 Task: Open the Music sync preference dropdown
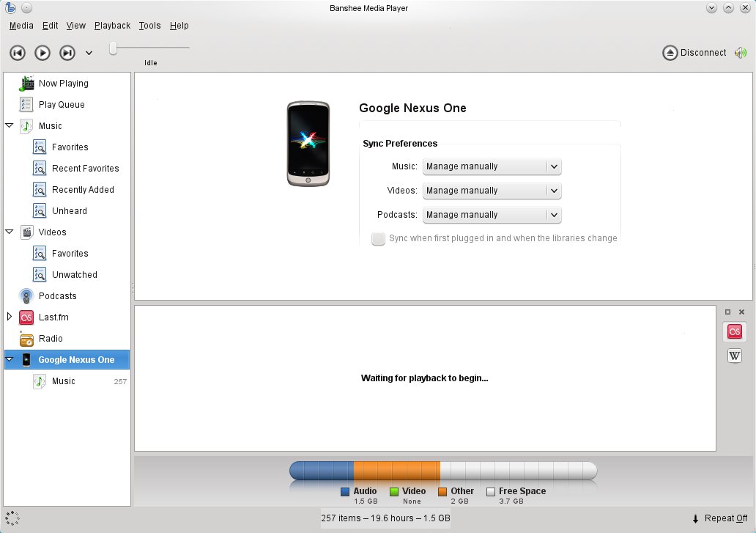click(x=492, y=166)
